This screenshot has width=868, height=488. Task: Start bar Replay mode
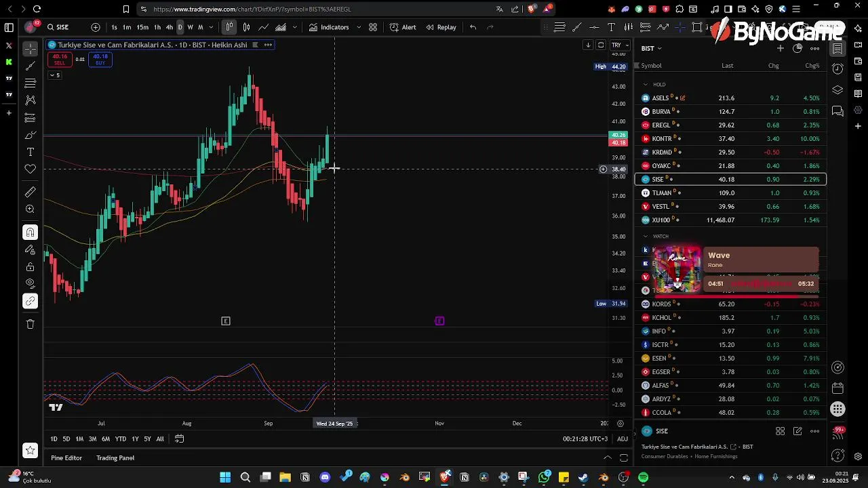tap(441, 27)
